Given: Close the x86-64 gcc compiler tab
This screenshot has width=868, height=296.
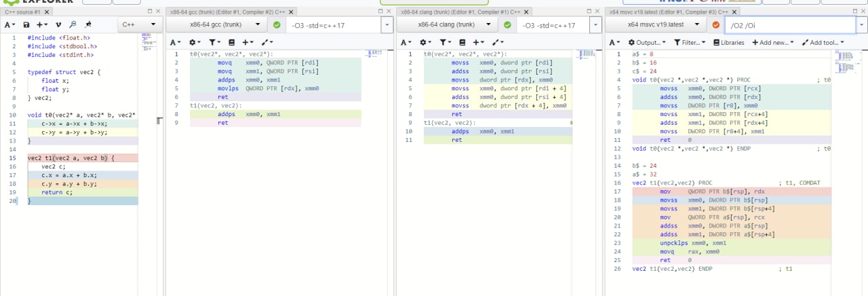Looking at the screenshot, I should pos(291,12).
